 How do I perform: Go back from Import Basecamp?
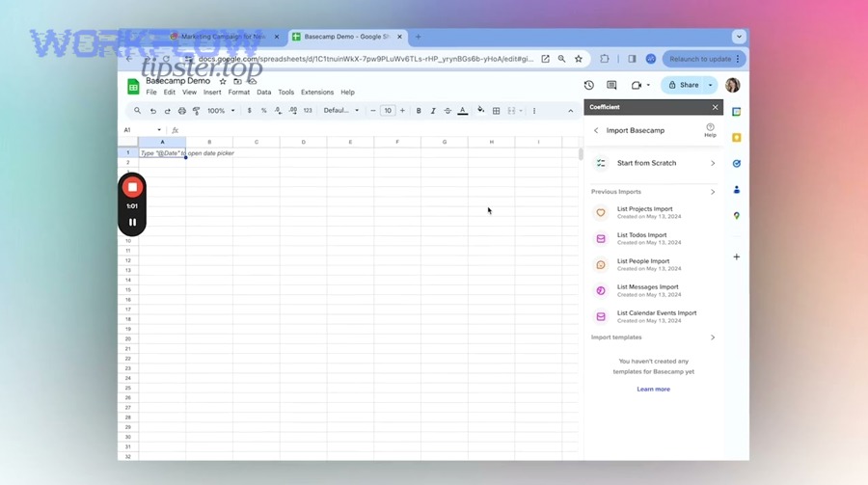(596, 131)
